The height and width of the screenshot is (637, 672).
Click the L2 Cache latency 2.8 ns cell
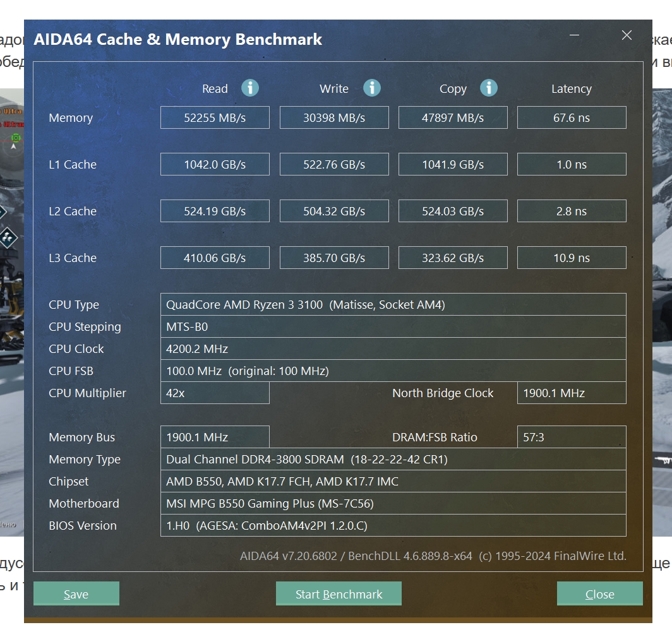coord(572,211)
